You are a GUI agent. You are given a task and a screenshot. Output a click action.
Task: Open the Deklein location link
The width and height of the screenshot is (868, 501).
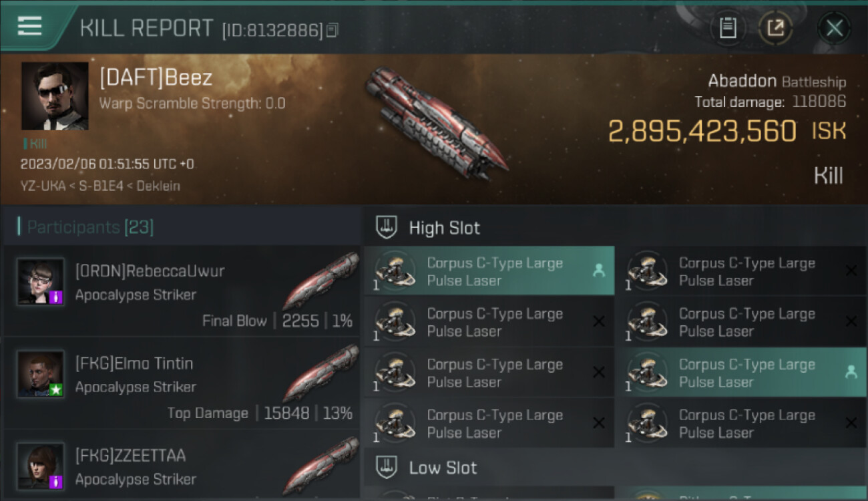point(158,186)
